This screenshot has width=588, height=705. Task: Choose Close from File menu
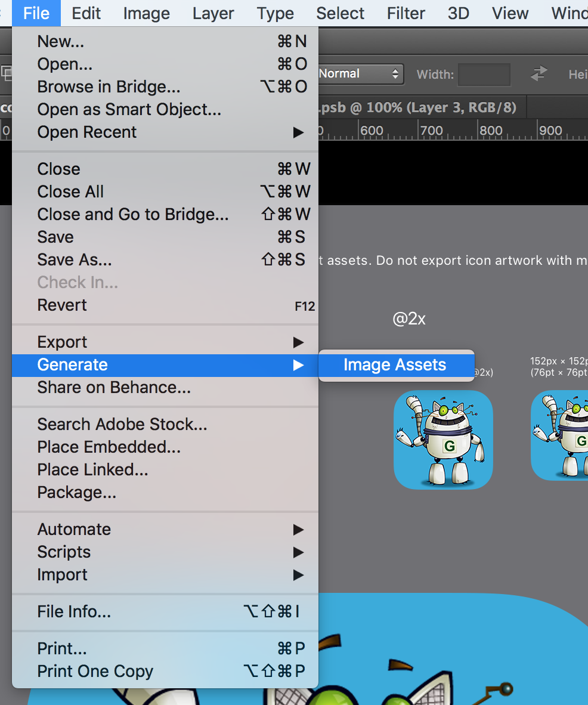tap(165, 169)
